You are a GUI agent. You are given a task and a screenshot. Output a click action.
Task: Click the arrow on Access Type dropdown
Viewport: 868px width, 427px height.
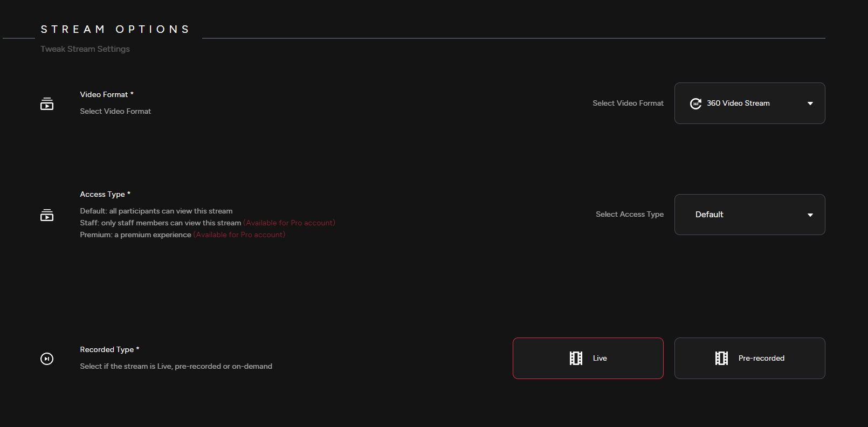tap(810, 215)
